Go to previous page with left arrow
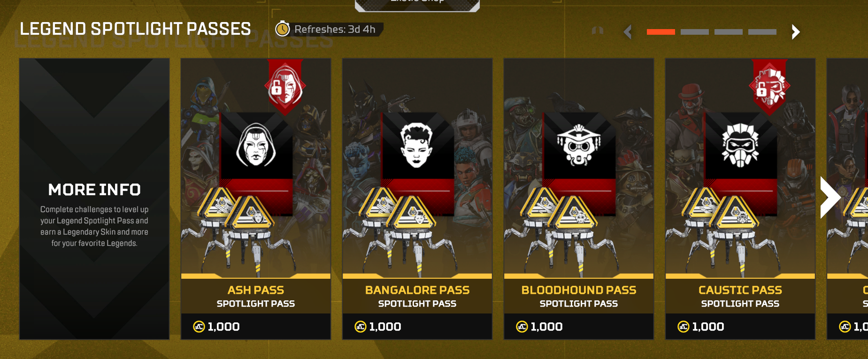 [x=628, y=32]
